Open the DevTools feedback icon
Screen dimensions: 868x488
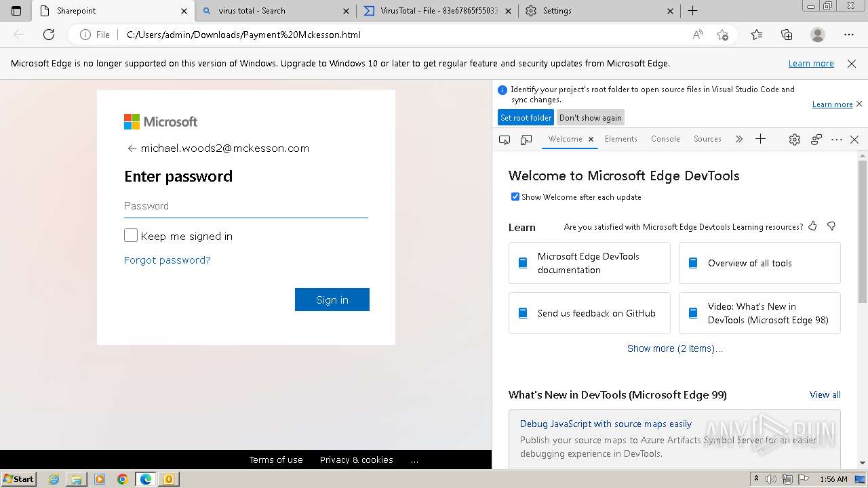[x=816, y=139]
